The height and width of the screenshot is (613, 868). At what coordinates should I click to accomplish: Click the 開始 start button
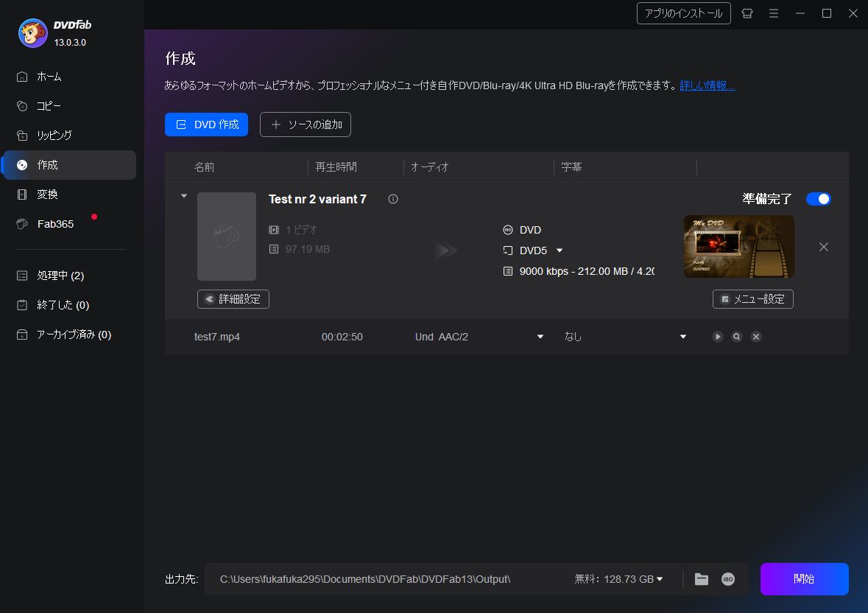(x=805, y=579)
